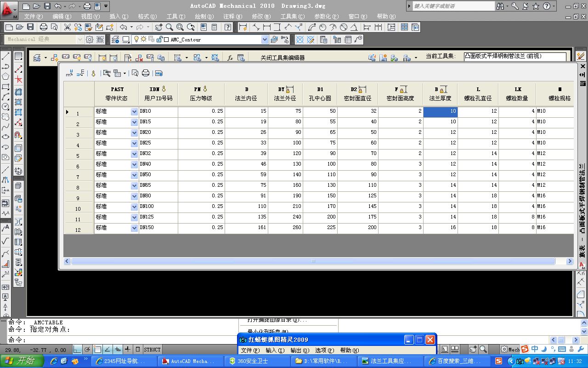Open the part status dropdown for row DN80
The image size is (588, 368).
coord(134,196)
